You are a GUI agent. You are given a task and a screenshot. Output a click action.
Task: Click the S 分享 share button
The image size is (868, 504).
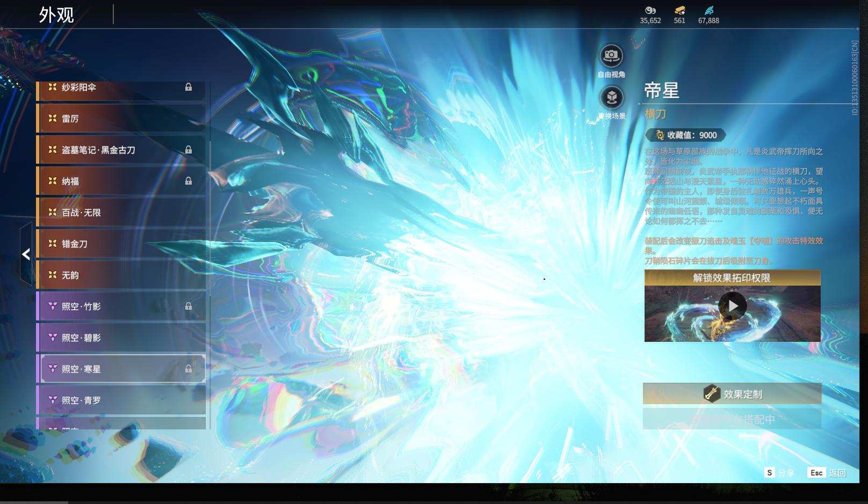(x=779, y=473)
